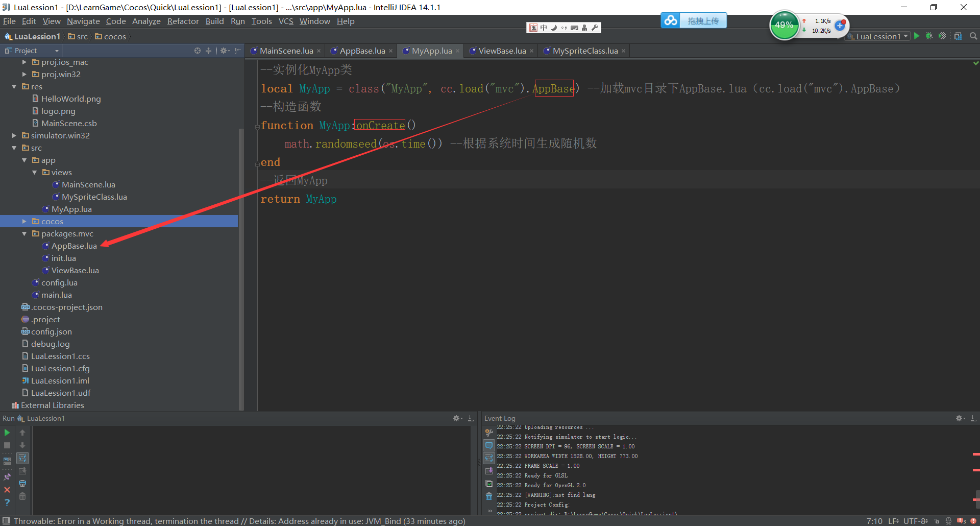The height and width of the screenshot is (526, 980).
Task: Run with coverage icon in toolbar
Action: (x=942, y=36)
